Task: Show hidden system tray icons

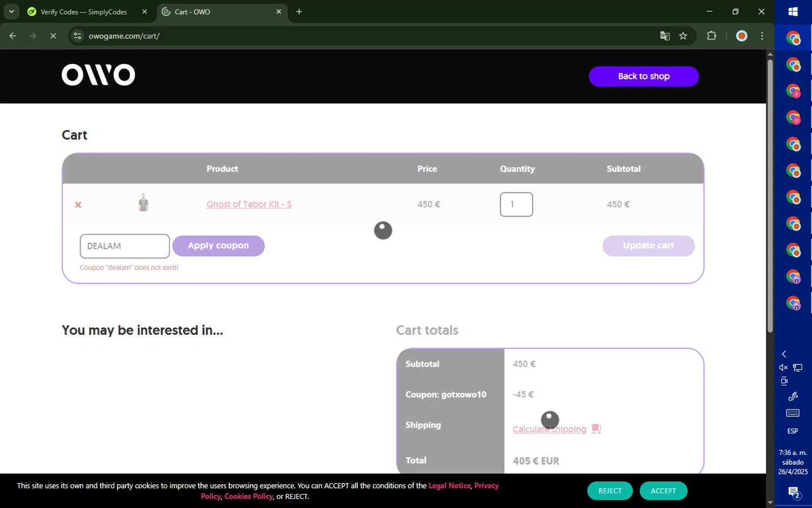Action: tap(784, 354)
